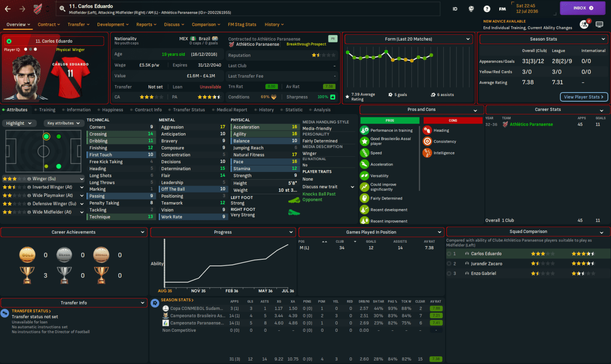Click the monitor display icon
The height and width of the screenshot is (364, 611).
click(600, 24)
